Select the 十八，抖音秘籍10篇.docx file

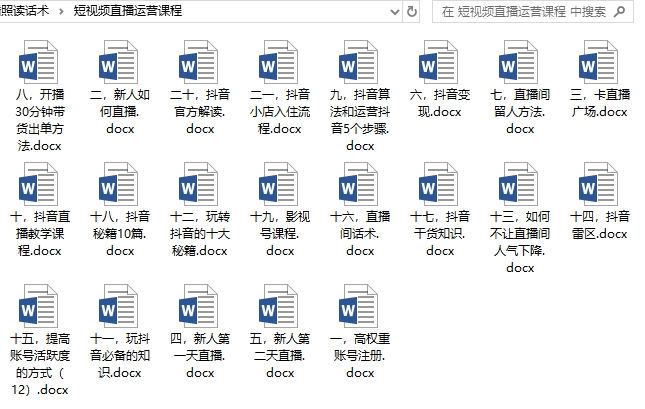119,187
